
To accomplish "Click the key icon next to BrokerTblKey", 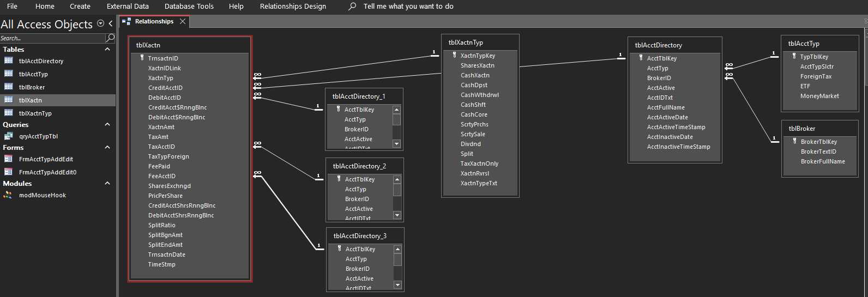I will point(794,142).
